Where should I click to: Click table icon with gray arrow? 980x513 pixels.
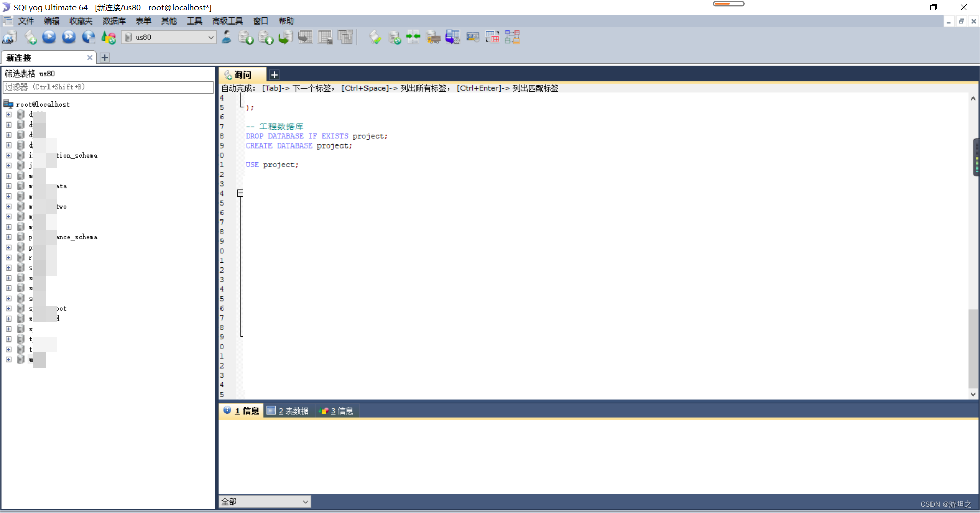click(x=305, y=37)
